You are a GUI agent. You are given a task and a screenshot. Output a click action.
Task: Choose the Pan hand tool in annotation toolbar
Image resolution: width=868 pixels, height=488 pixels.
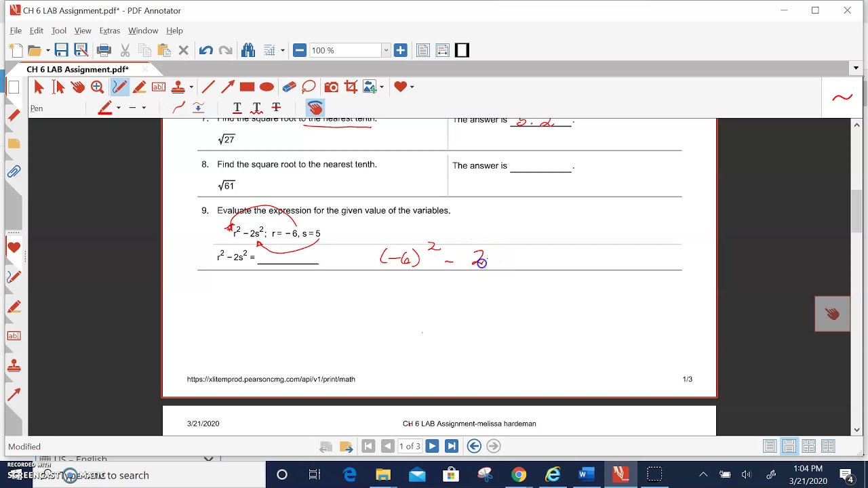pyautogui.click(x=77, y=87)
